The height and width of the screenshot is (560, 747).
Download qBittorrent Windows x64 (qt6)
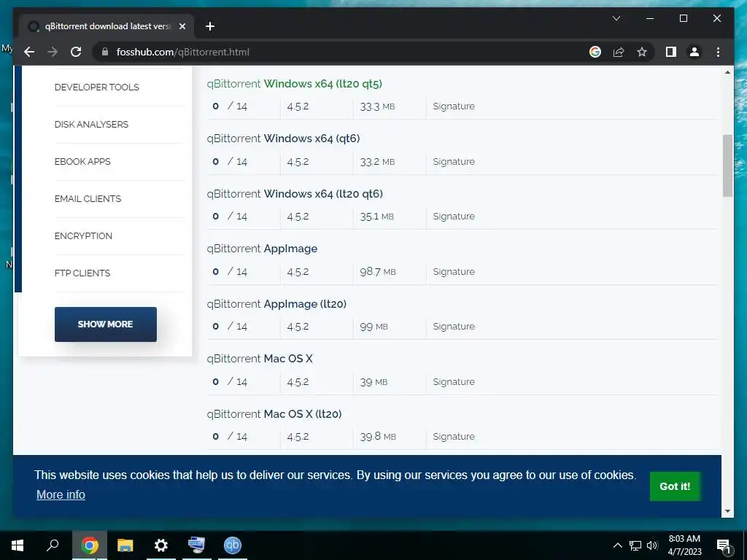(284, 139)
